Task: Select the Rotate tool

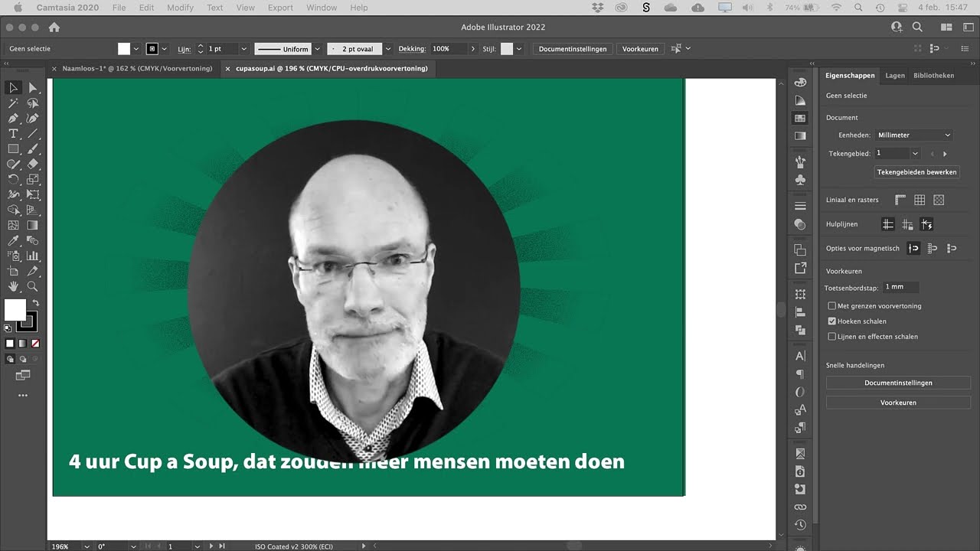Action: [13, 179]
